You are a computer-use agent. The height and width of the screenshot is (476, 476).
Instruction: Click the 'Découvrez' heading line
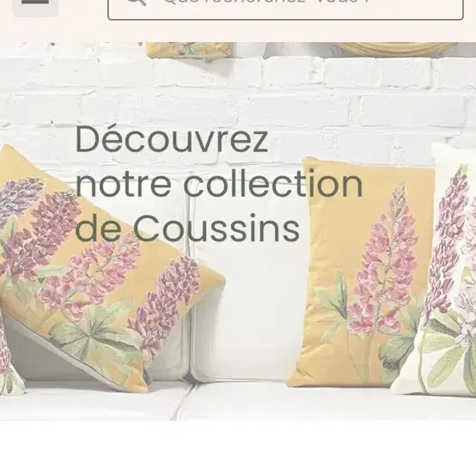click(x=172, y=139)
